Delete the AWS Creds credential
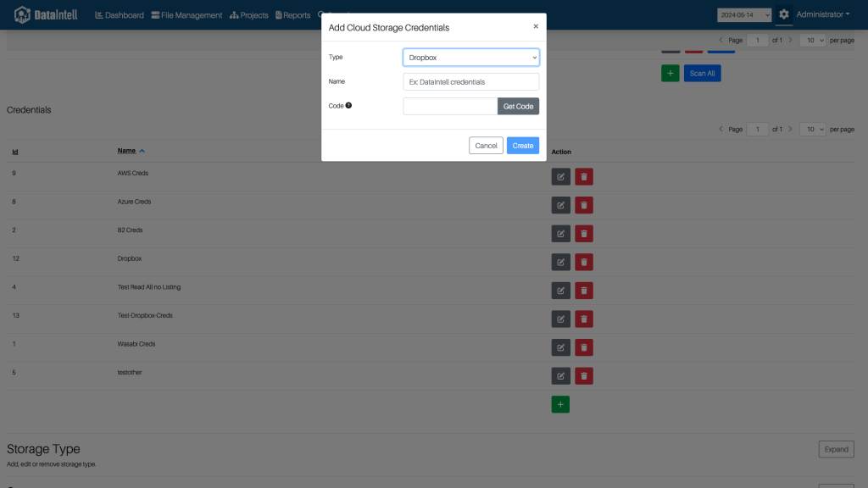 [x=583, y=176]
